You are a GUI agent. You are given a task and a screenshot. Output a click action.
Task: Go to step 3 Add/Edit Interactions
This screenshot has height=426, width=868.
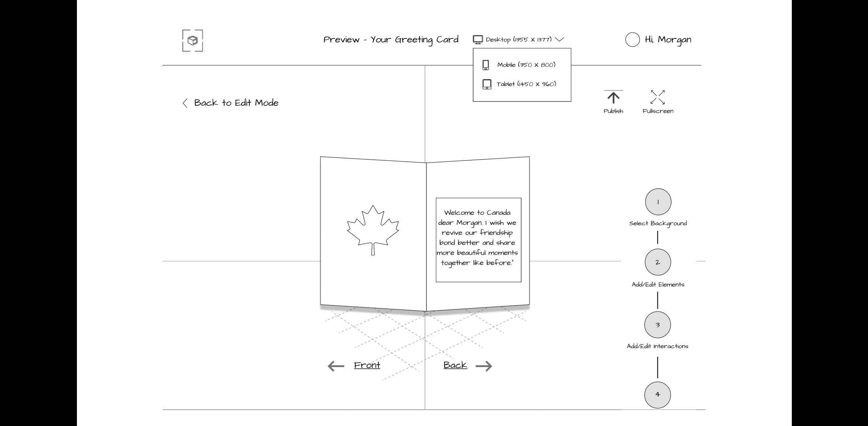(x=658, y=325)
